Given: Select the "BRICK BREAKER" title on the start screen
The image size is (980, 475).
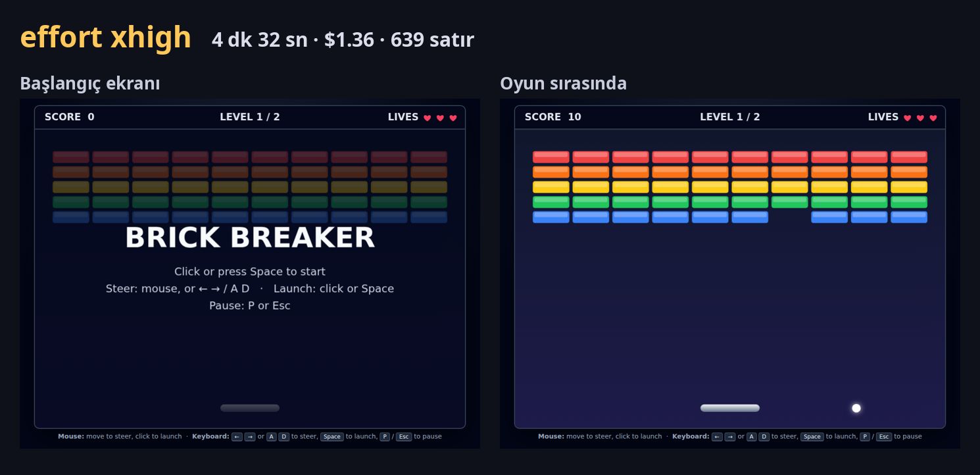Looking at the screenshot, I should (250, 238).
